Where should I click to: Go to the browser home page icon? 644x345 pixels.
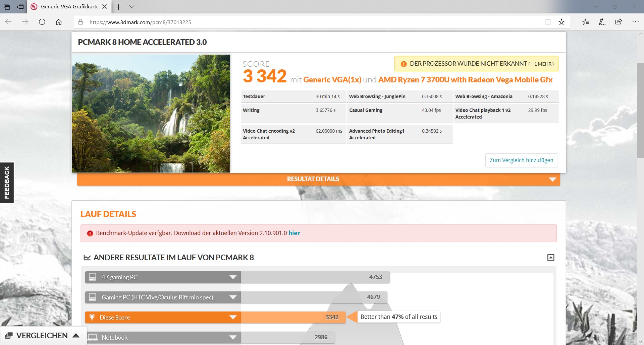(59, 22)
